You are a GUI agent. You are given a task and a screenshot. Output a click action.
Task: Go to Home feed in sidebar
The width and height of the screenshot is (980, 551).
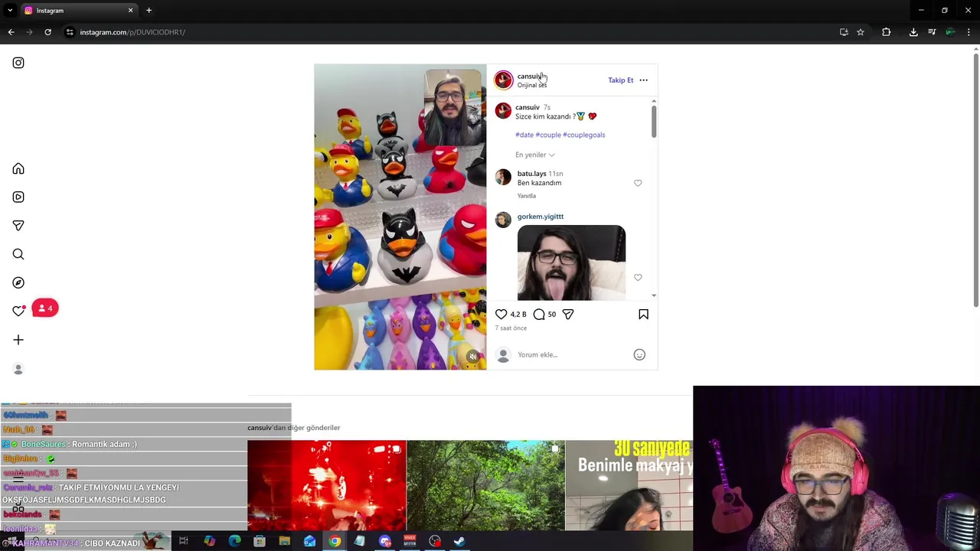tap(18, 168)
